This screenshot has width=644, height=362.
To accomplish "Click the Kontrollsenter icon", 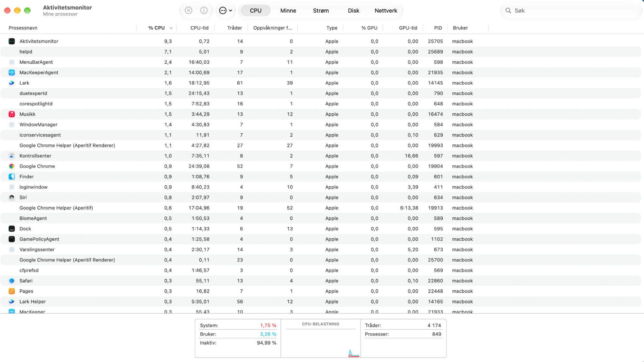I will 12,156.
